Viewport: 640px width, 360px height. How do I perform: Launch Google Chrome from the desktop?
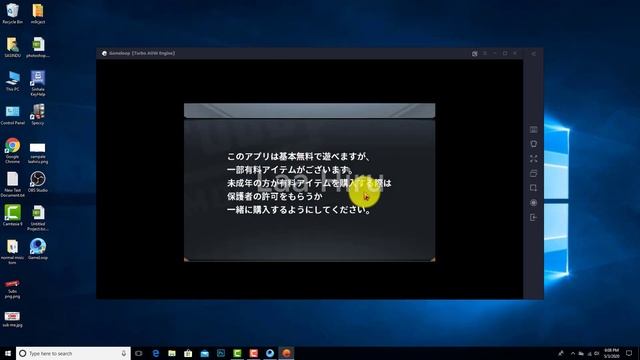[x=13, y=151]
